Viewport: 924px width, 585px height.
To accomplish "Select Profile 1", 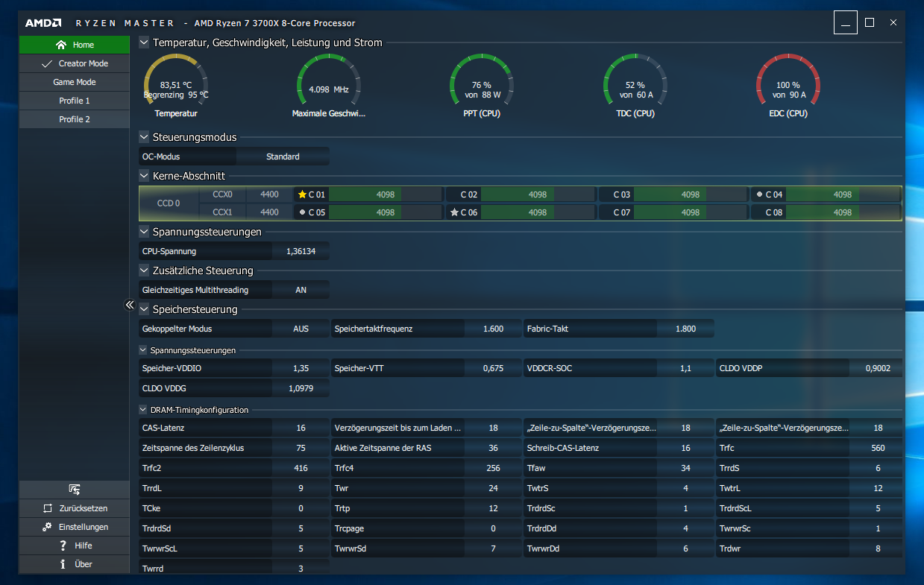I will (74, 101).
